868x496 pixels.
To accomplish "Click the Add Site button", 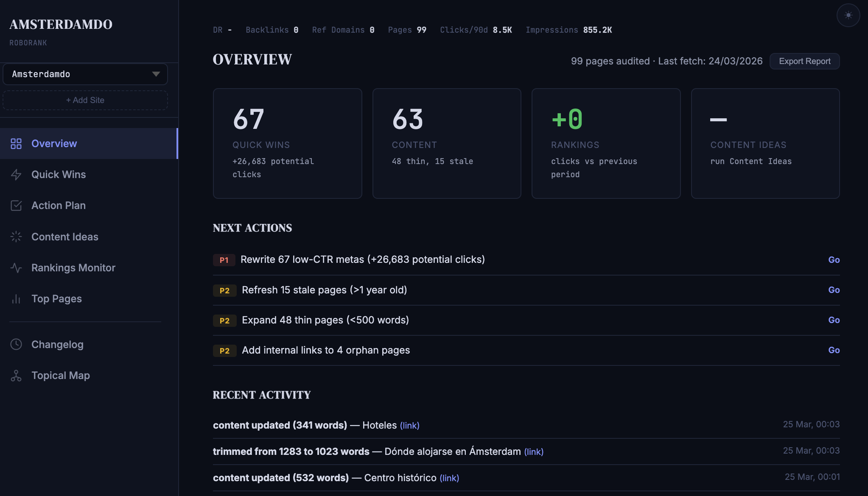I will coord(85,100).
